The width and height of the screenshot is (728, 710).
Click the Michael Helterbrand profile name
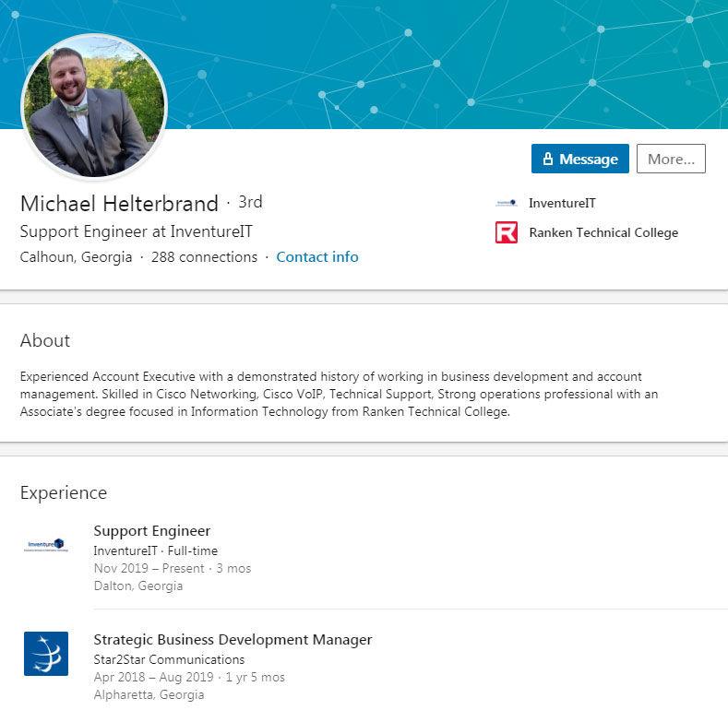click(x=119, y=203)
